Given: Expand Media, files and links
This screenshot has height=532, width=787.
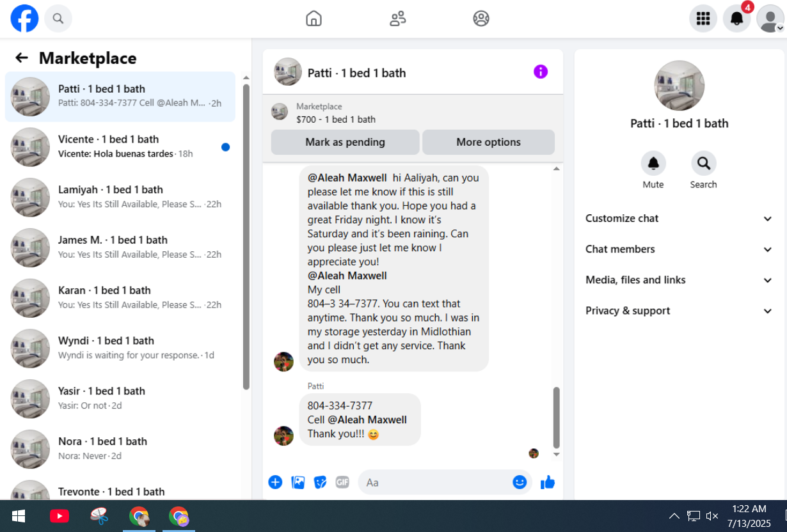Looking at the screenshot, I should coord(680,280).
